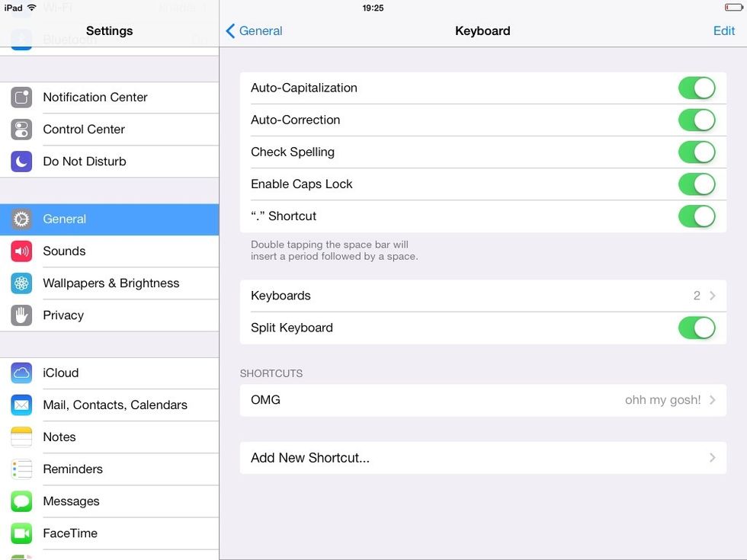Toggle Enable Caps Lock off

pos(697,184)
